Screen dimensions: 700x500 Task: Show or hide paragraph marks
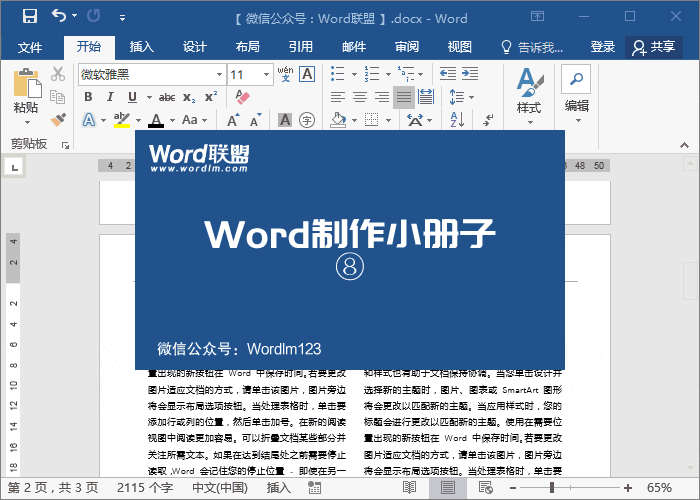[x=488, y=120]
